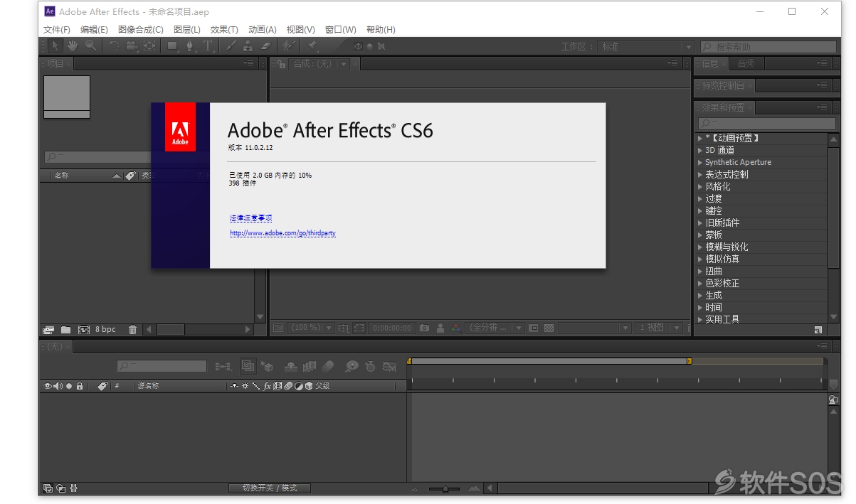
Task: Switch to the 音频 panel tab
Action: [746, 64]
